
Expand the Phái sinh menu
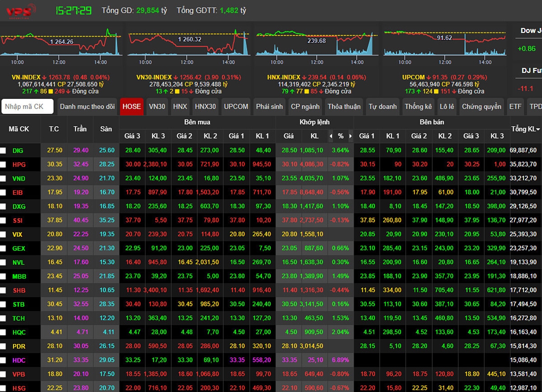269,107
